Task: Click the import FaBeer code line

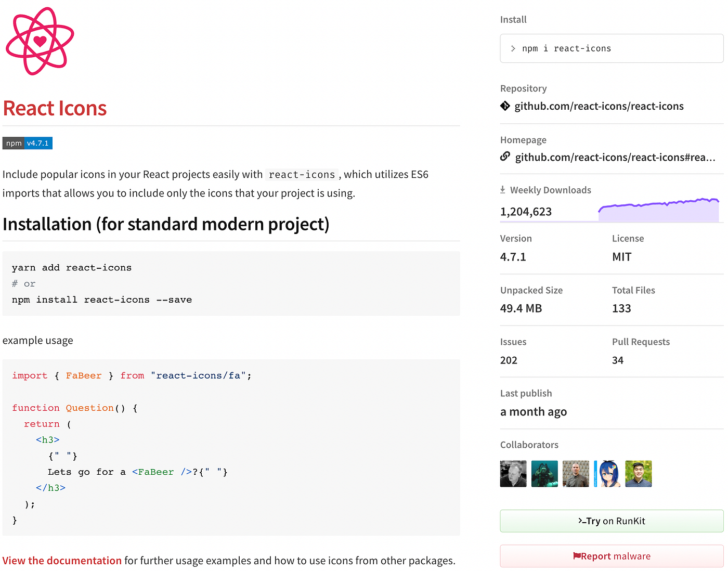Action: coord(132,375)
